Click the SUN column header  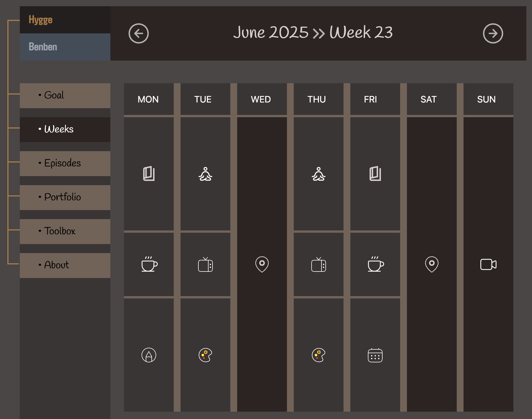click(x=486, y=99)
